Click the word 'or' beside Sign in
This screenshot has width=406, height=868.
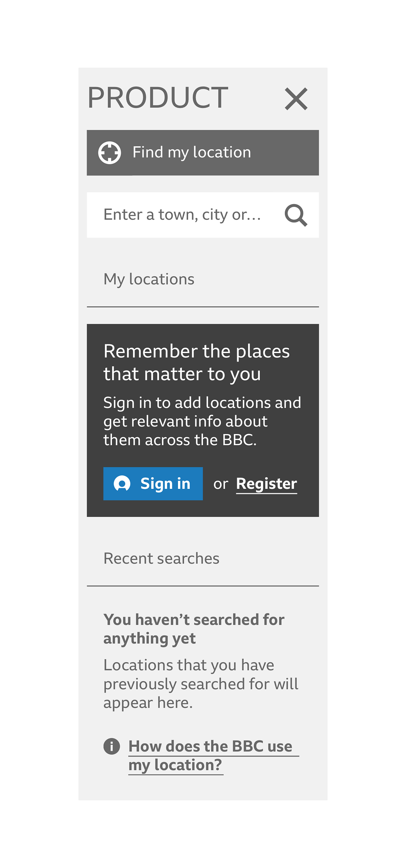tap(220, 484)
